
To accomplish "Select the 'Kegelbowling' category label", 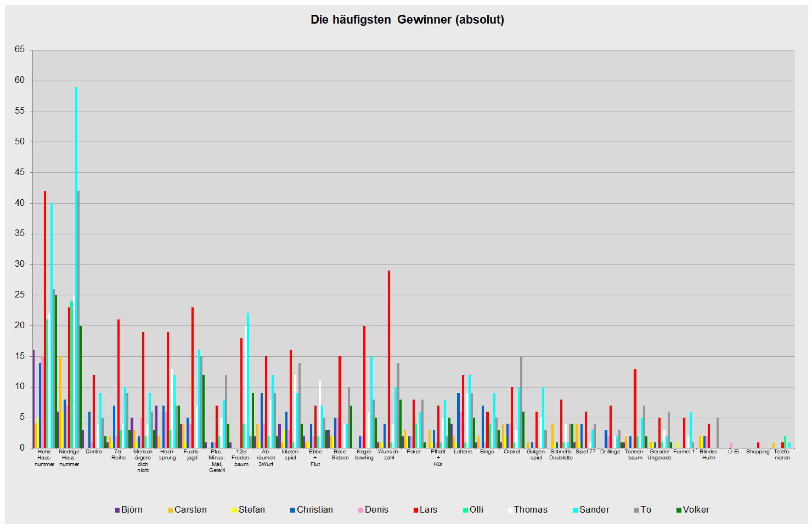I will tap(364, 454).
